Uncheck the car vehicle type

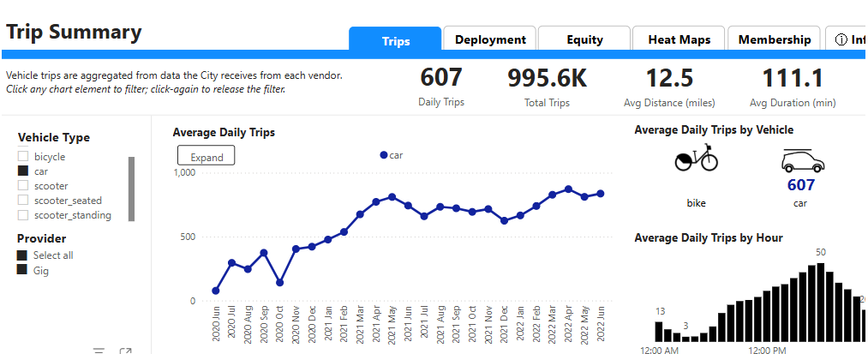coord(23,171)
